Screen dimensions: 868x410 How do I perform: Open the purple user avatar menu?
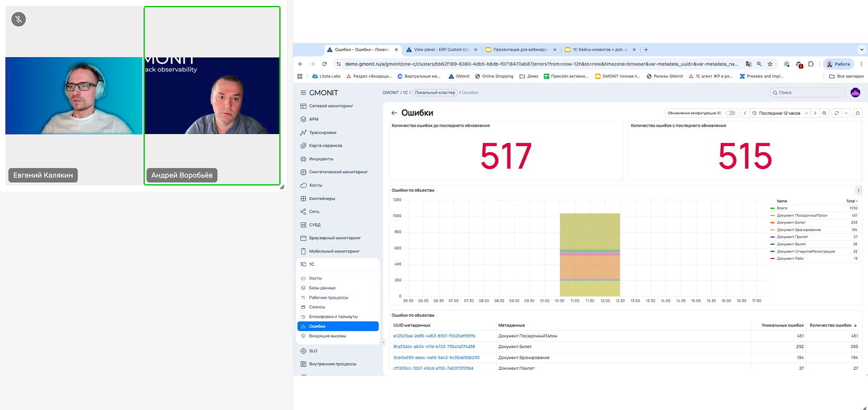[x=855, y=93]
